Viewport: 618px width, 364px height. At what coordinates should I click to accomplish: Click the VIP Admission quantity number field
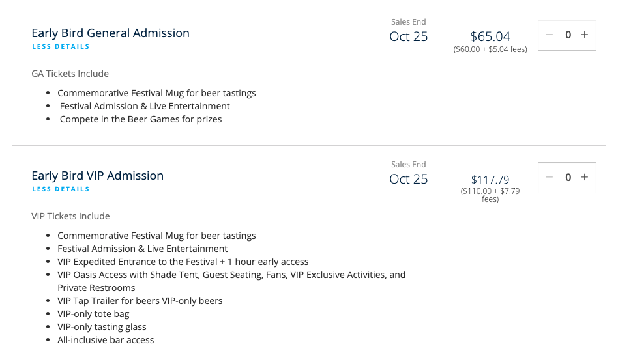[x=568, y=177]
